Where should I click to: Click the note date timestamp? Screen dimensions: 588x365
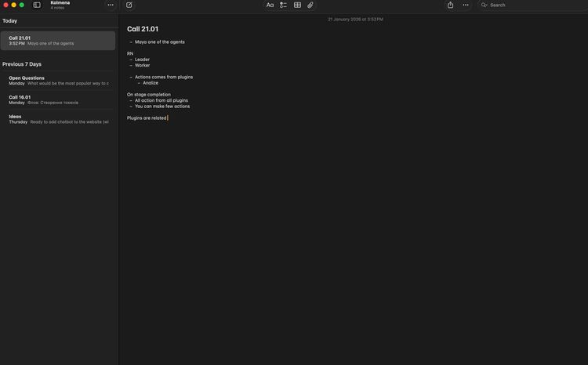[x=355, y=19]
